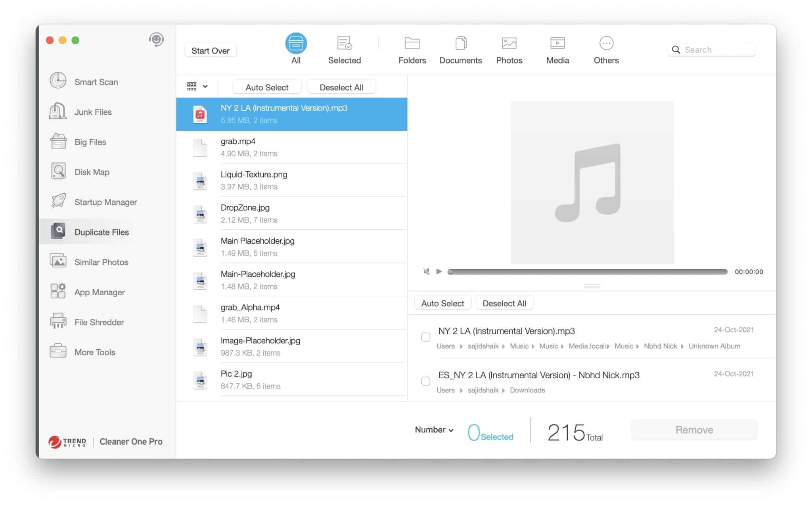Check ES_NY 2 LA file in Downloads
Image resolution: width=812 pixels, height=506 pixels.
[425, 381]
